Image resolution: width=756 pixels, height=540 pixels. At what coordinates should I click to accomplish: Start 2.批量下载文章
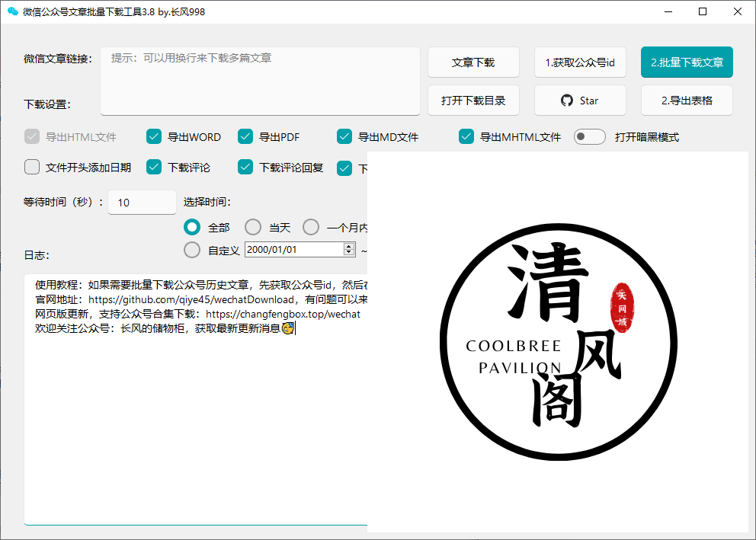pyautogui.click(x=687, y=62)
